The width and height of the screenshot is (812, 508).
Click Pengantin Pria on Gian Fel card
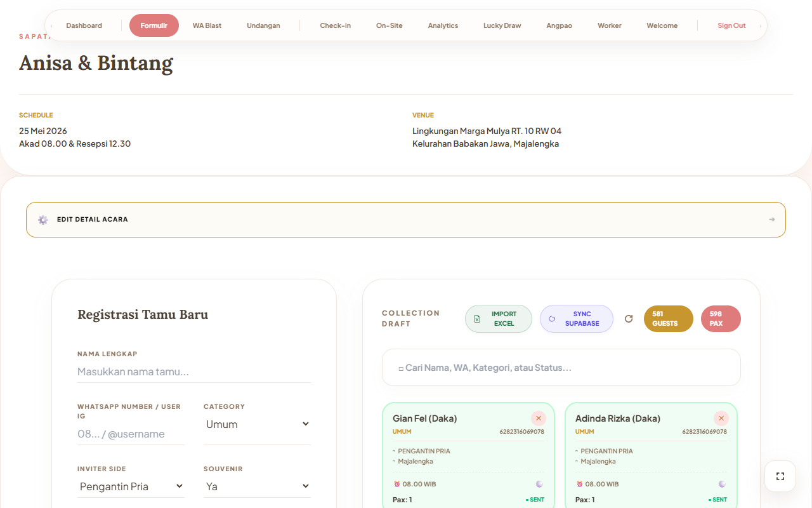coord(424,451)
